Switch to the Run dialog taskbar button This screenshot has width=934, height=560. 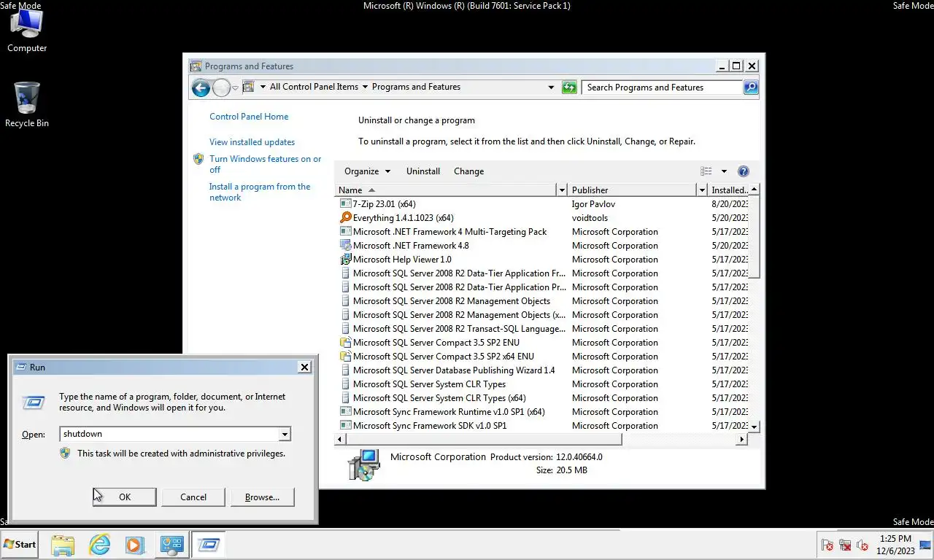tap(209, 545)
